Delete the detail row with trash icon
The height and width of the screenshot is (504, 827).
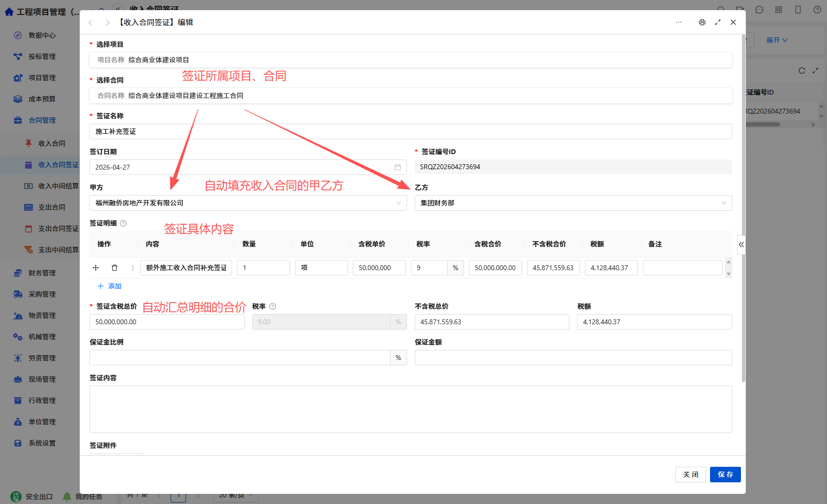tap(115, 268)
